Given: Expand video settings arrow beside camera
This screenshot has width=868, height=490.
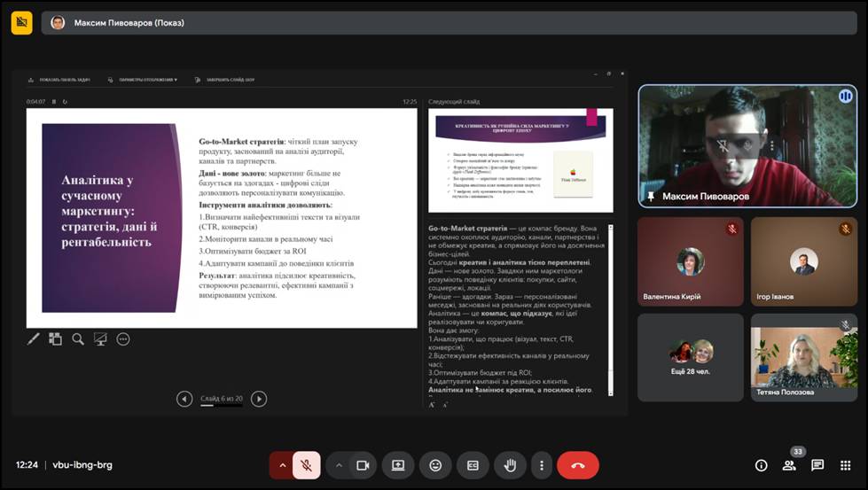Looking at the screenshot, I should (x=339, y=465).
